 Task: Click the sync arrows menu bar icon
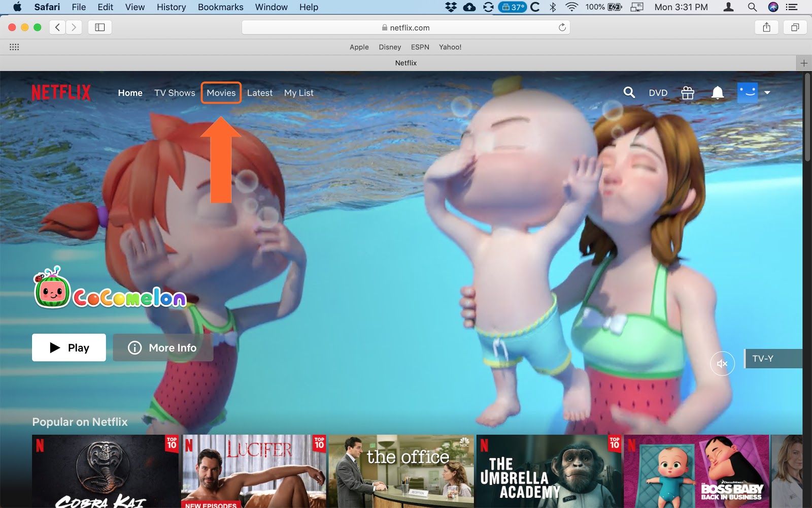coord(488,7)
